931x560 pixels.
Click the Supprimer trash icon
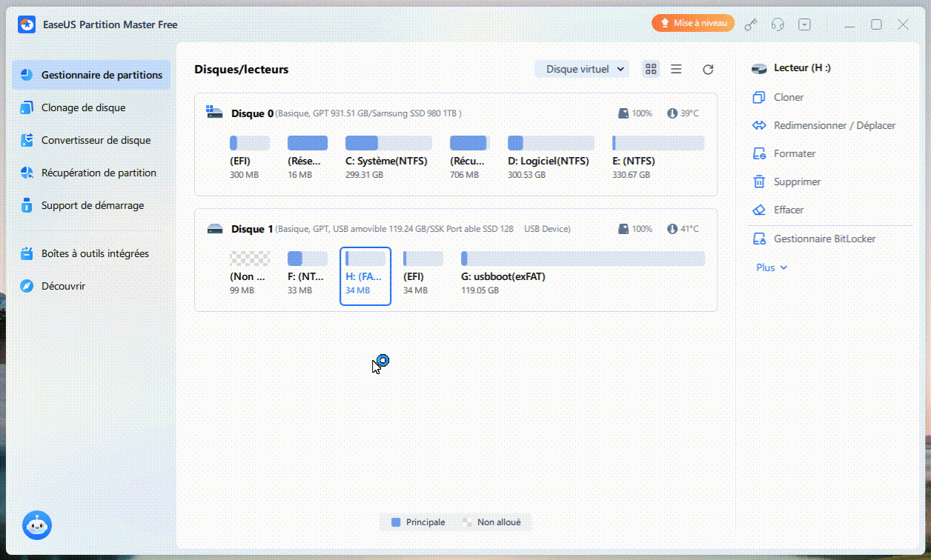pos(758,181)
